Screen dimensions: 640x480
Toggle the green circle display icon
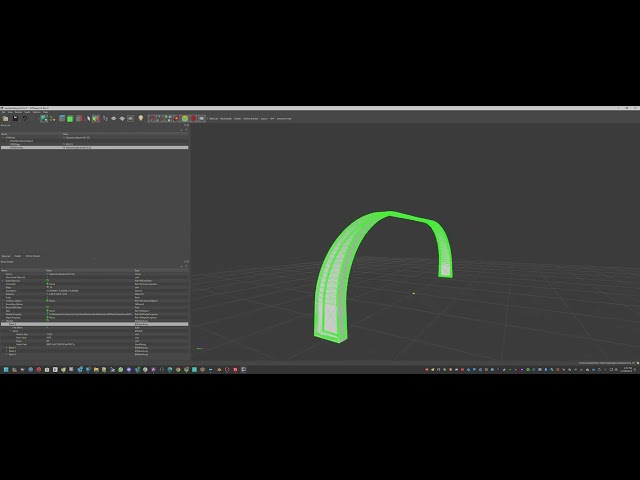click(185, 118)
